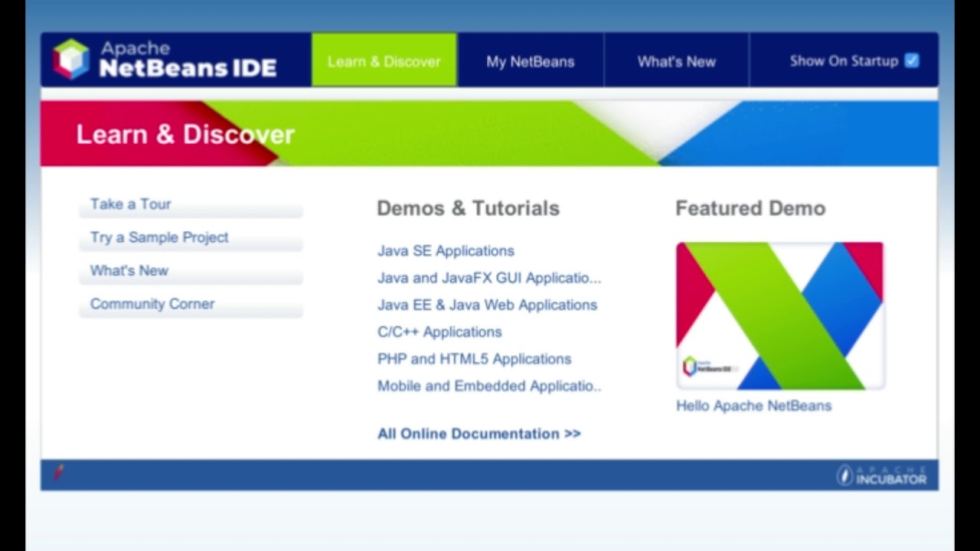Open Java SE Applications tutorials link
Image resolution: width=980 pixels, height=551 pixels.
tap(446, 251)
